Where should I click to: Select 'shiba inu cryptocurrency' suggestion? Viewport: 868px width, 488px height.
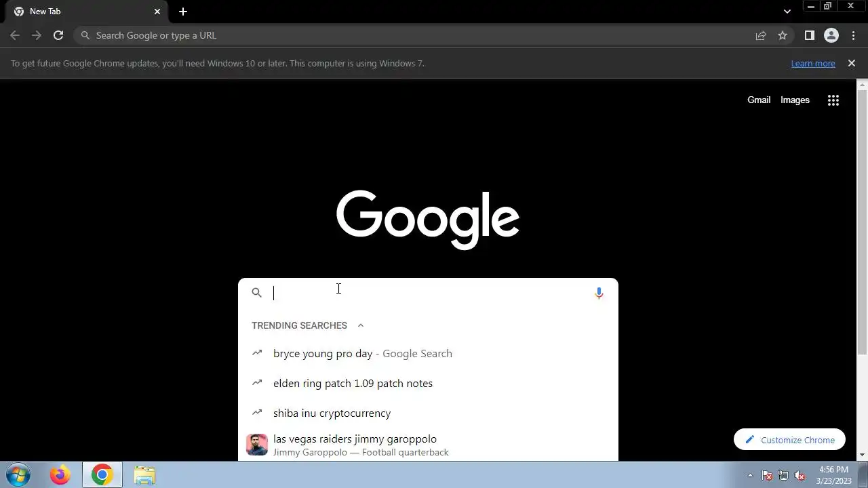tap(428, 413)
